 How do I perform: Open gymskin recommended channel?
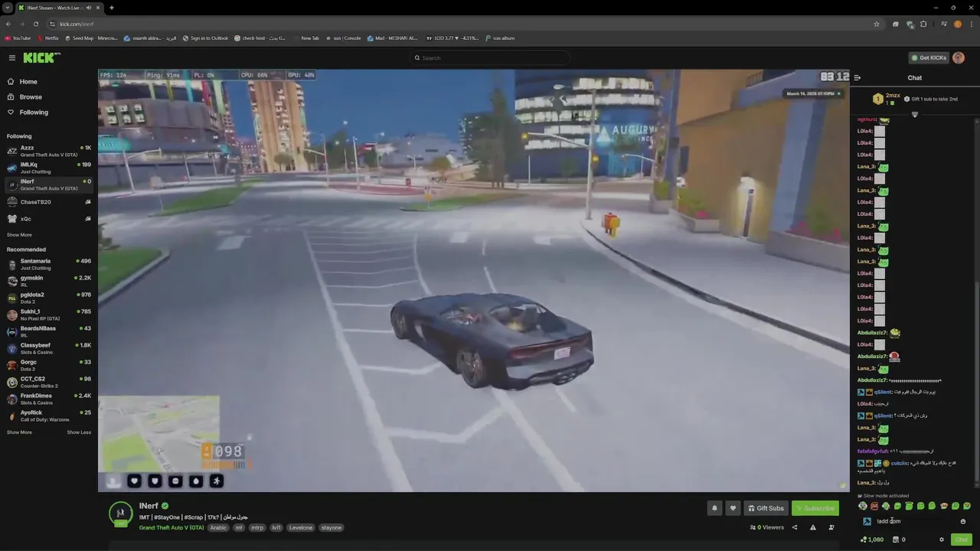[49, 282]
